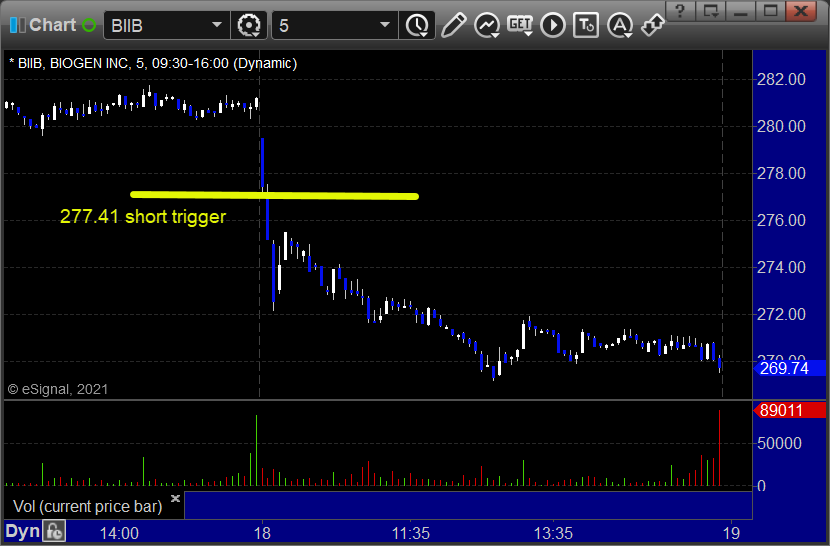Open the auto-scale A icon menu
Image resolution: width=830 pixels, height=546 pixels.
pyautogui.click(x=620, y=25)
